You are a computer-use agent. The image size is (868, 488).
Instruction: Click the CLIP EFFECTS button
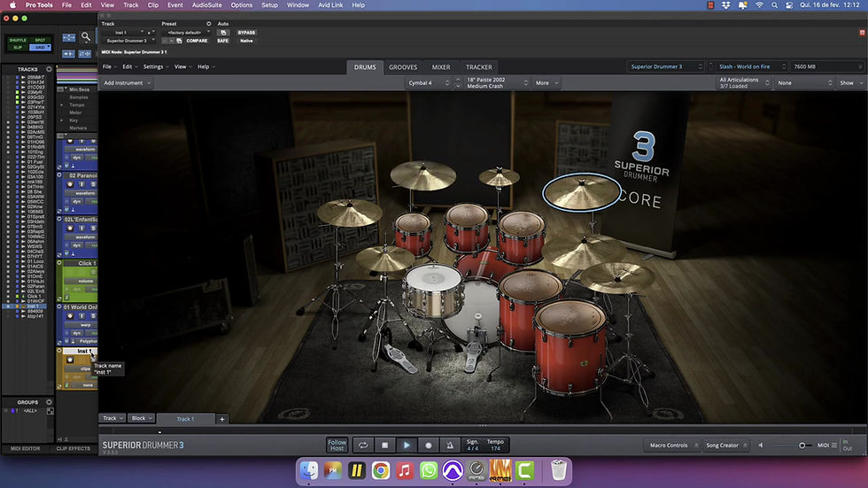[x=73, y=449]
